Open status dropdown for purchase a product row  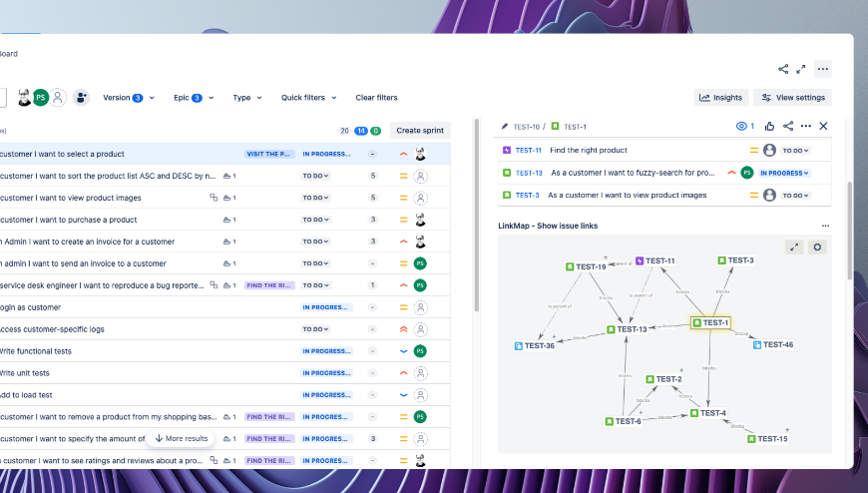315,220
